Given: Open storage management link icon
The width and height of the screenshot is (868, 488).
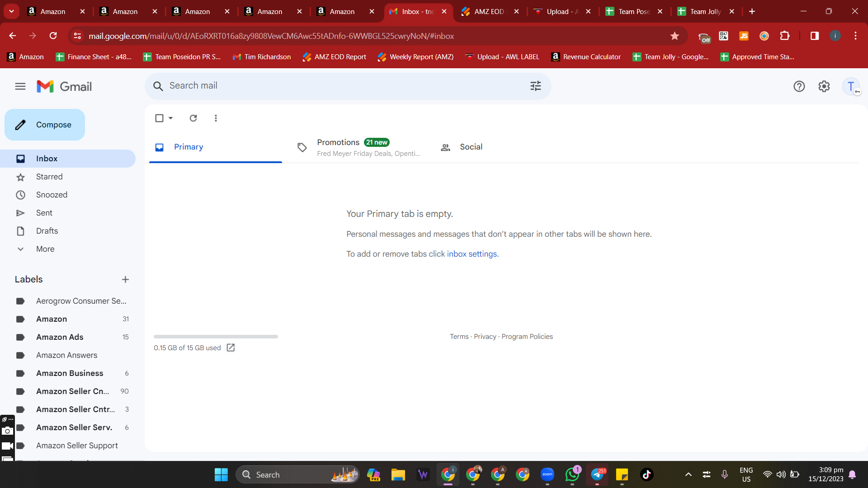Looking at the screenshot, I should pyautogui.click(x=231, y=347).
